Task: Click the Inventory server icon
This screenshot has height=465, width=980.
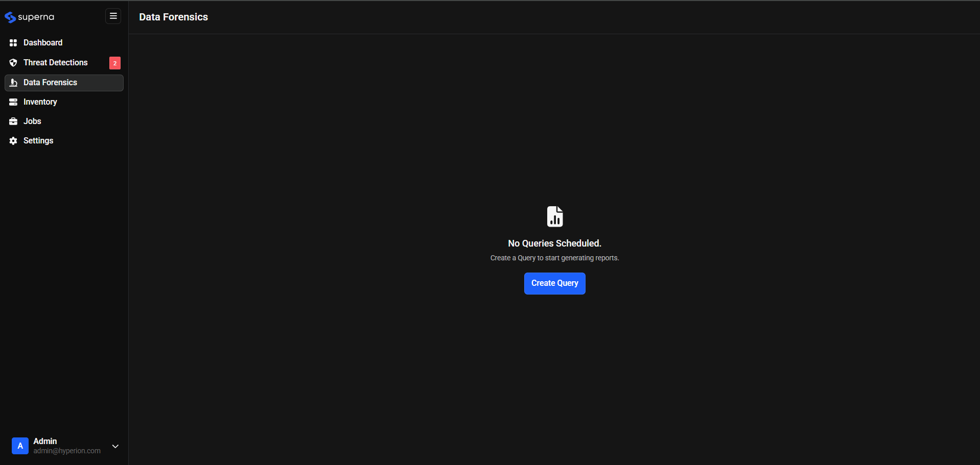Action: point(13,102)
